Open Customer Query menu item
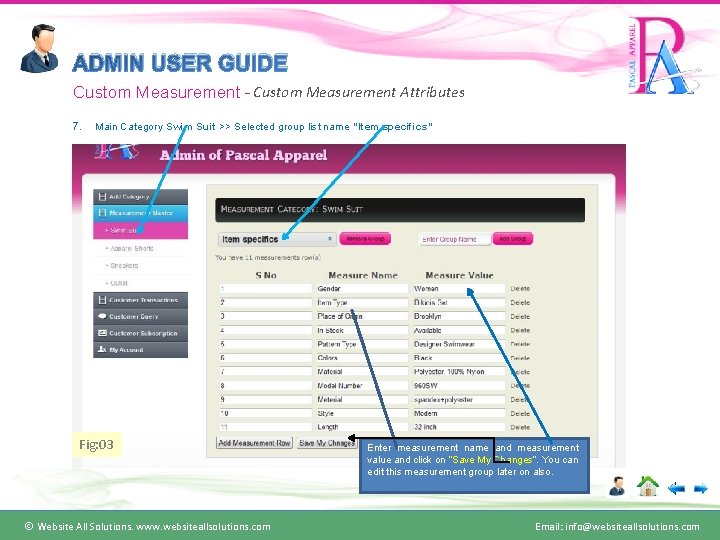The image size is (720, 540). [141, 316]
